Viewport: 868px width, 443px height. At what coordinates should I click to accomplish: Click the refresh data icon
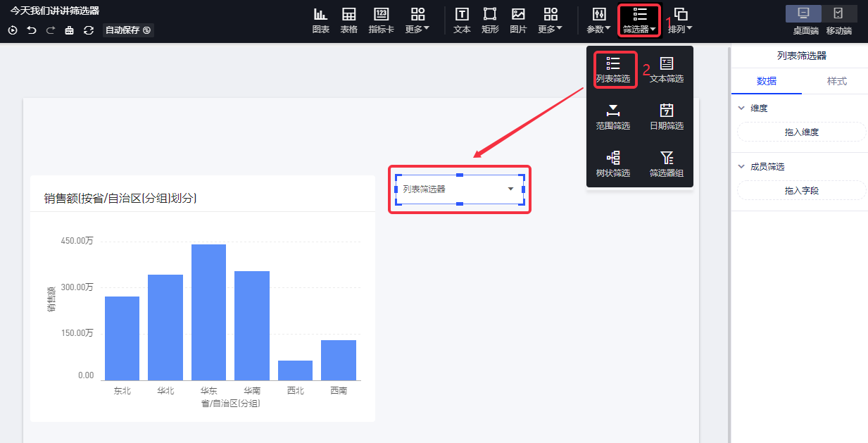pyautogui.click(x=89, y=30)
